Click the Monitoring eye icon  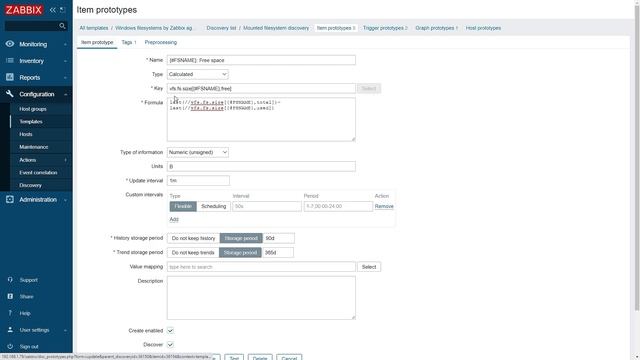coord(10,44)
